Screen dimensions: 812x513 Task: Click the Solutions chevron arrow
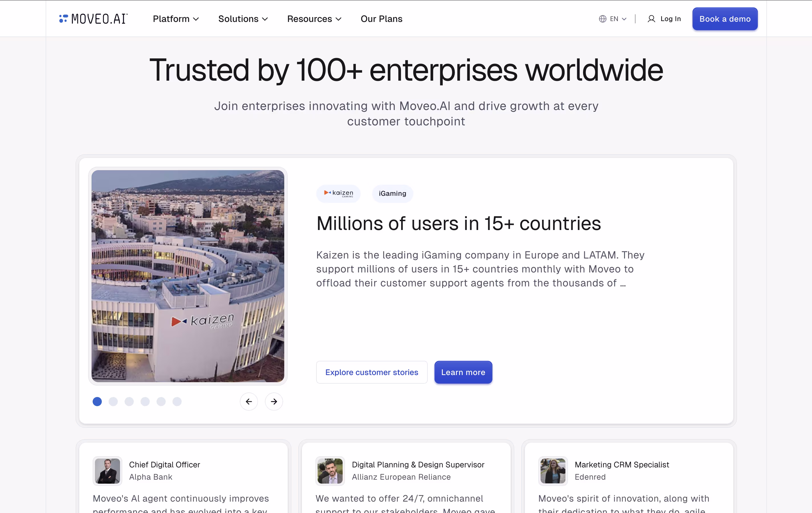click(x=265, y=19)
